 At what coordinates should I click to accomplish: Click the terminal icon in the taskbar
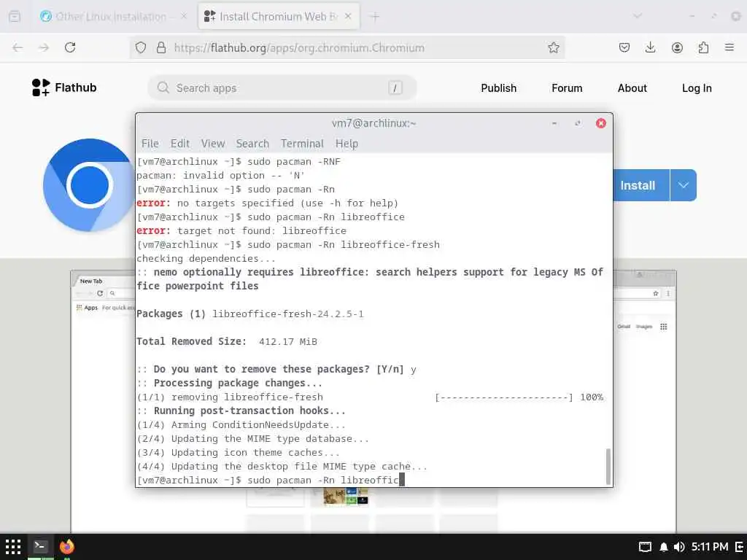[40, 546]
